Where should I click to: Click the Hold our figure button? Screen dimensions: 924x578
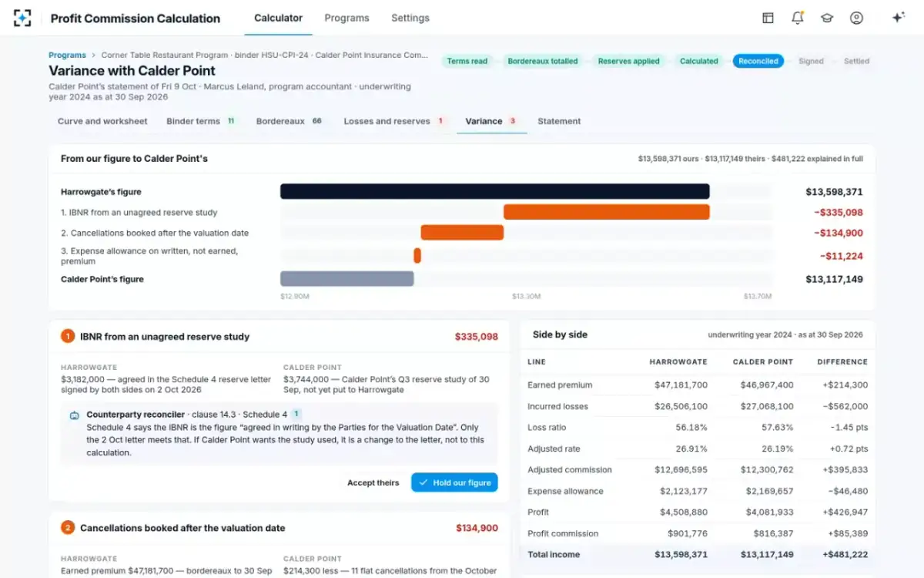tap(454, 482)
